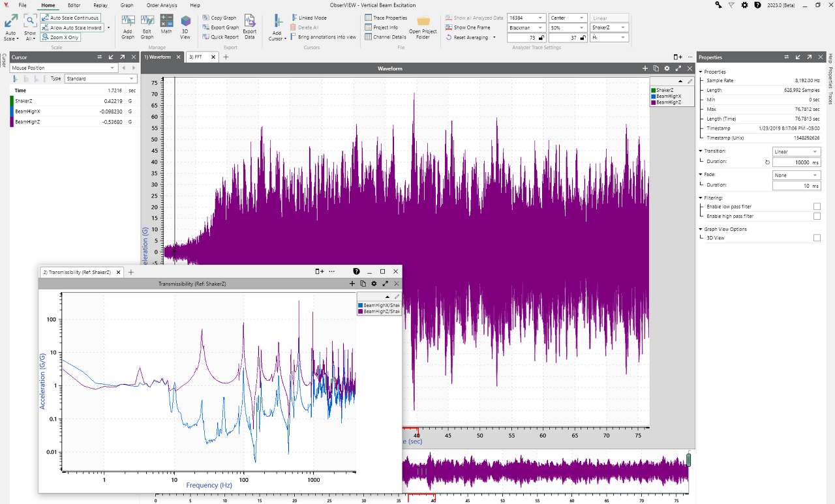835x504 pixels.
Task: Click the reset icon beside Transition Duration
Action: 767,162
